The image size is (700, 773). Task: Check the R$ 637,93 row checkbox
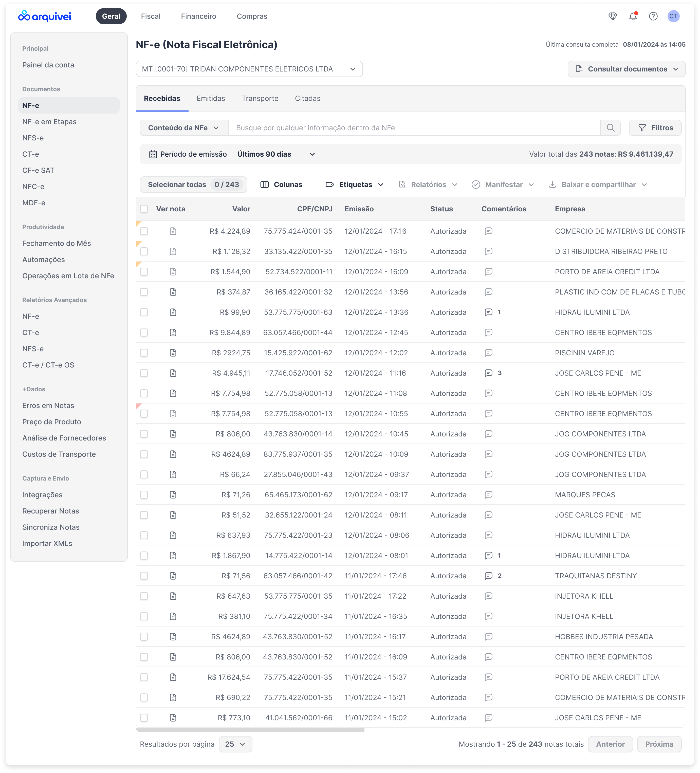pos(144,535)
